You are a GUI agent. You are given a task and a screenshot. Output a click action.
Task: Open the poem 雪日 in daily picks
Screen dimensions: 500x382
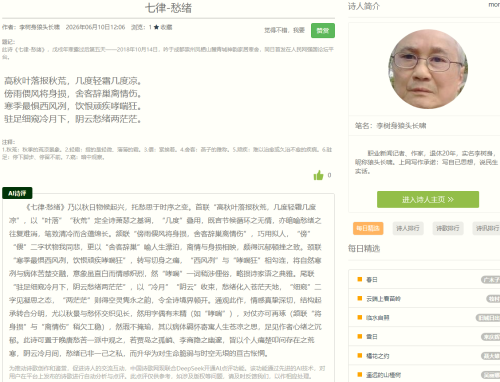pos(372,337)
